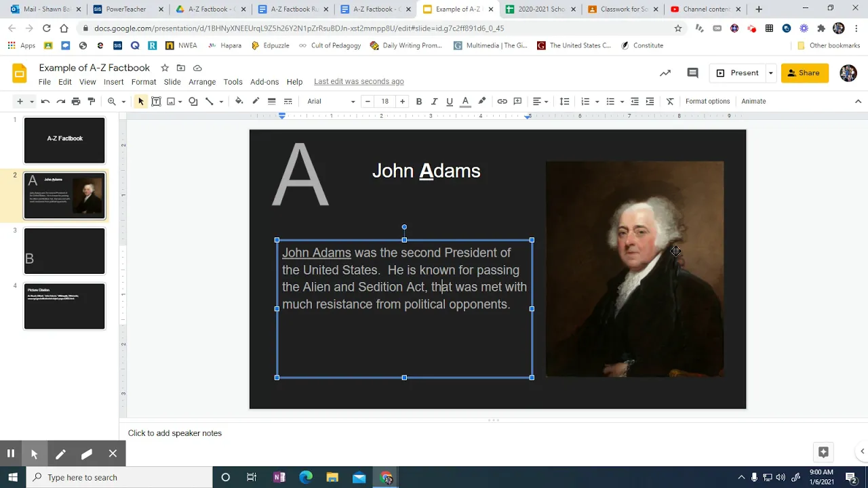The width and height of the screenshot is (868, 488).
Task: Select the slide 3 thumbnail with letter B
Action: click(x=64, y=251)
